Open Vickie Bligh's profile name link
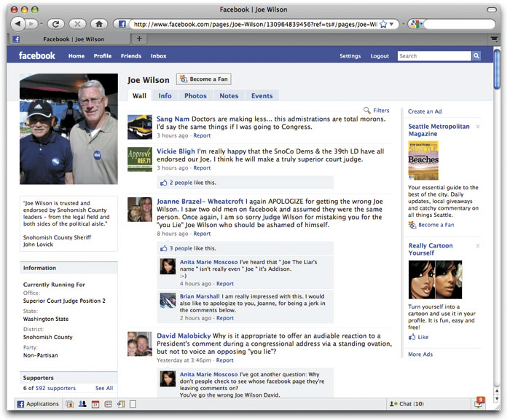Viewport: 510px width, 420px height. [x=176, y=151]
